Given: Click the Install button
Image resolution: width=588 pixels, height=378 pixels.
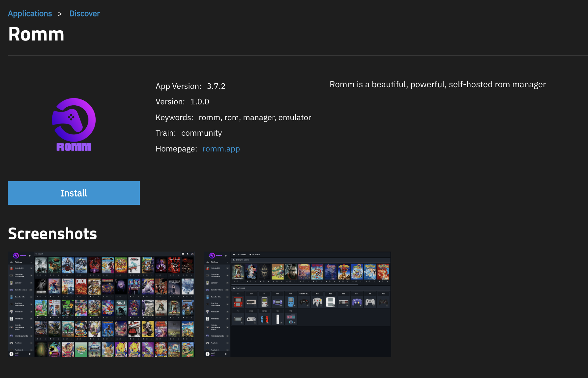Looking at the screenshot, I should pos(74,193).
